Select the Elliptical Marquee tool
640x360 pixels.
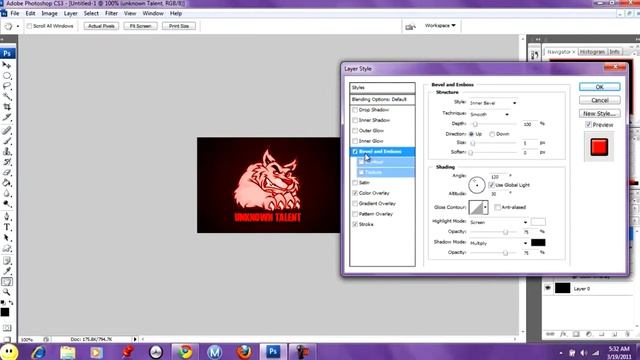[x=7, y=76]
